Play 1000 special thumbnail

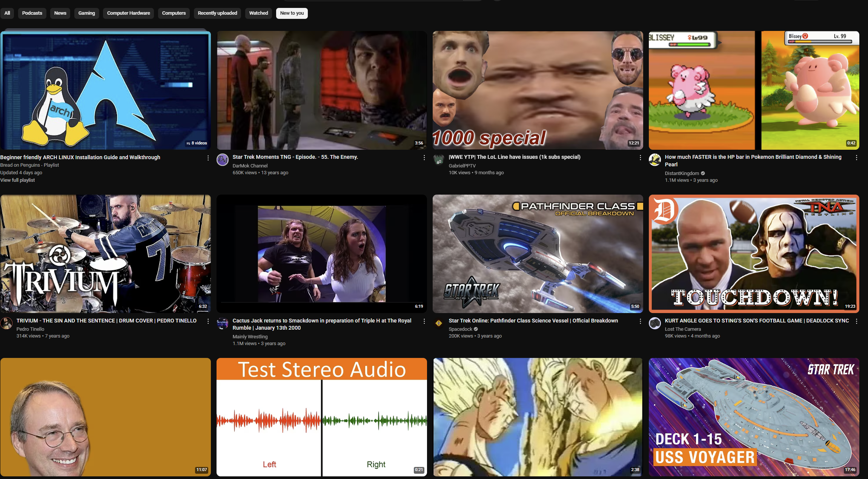click(x=538, y=91)
